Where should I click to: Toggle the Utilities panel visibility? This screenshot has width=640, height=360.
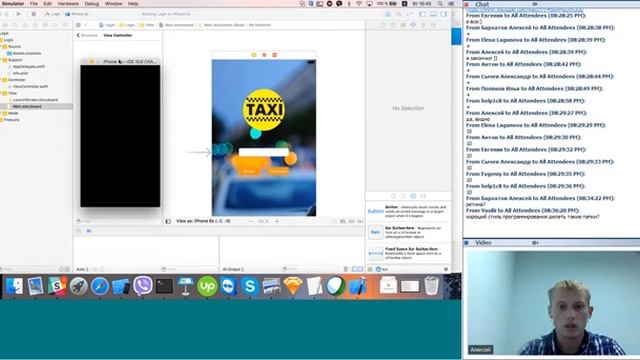[444, 14]
